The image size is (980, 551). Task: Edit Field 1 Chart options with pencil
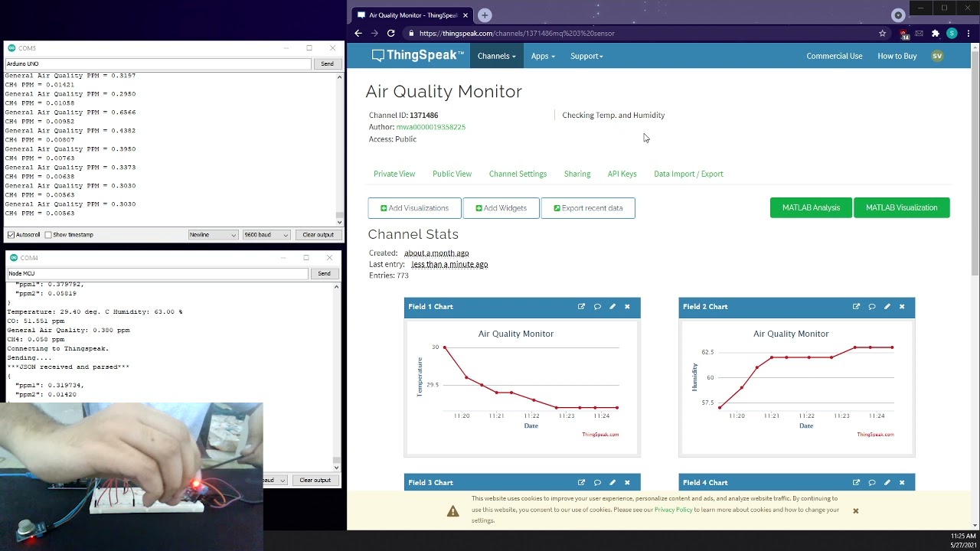pos(612,307)
